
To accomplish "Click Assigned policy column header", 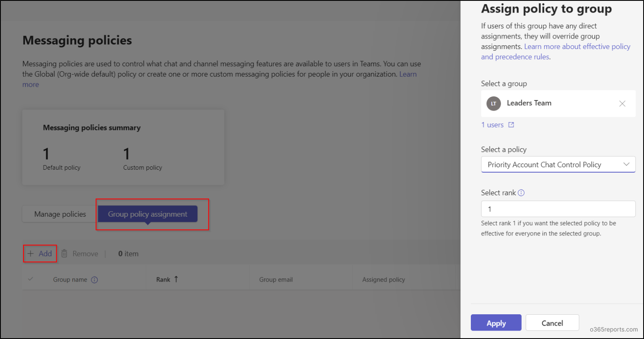I will pos(384,279).
